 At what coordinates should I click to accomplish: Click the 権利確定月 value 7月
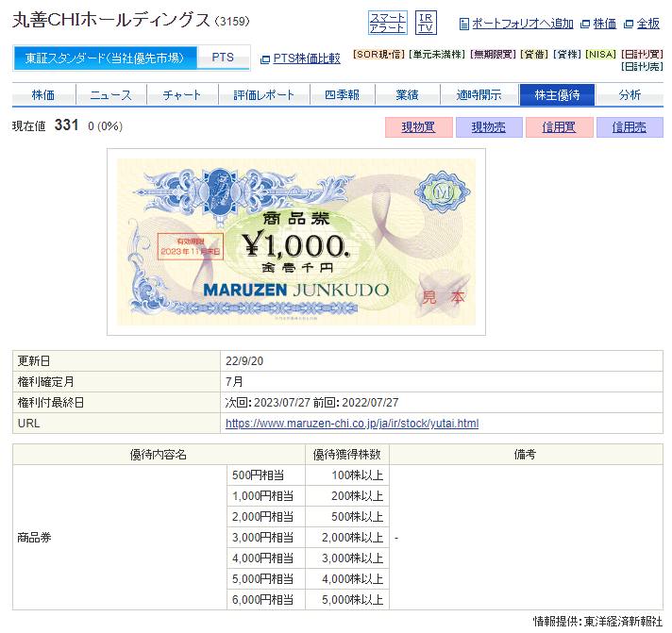click(234, 382)
